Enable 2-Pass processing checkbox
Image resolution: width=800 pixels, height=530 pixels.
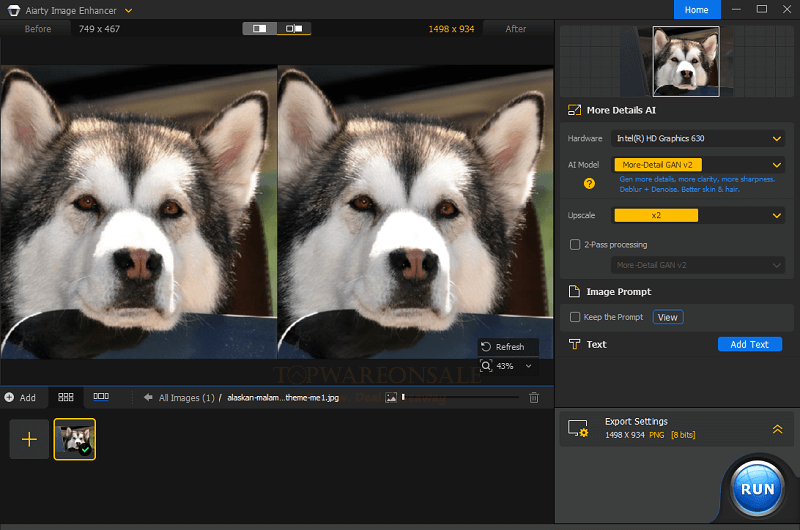pyautogui.click(x=575, y=245)
